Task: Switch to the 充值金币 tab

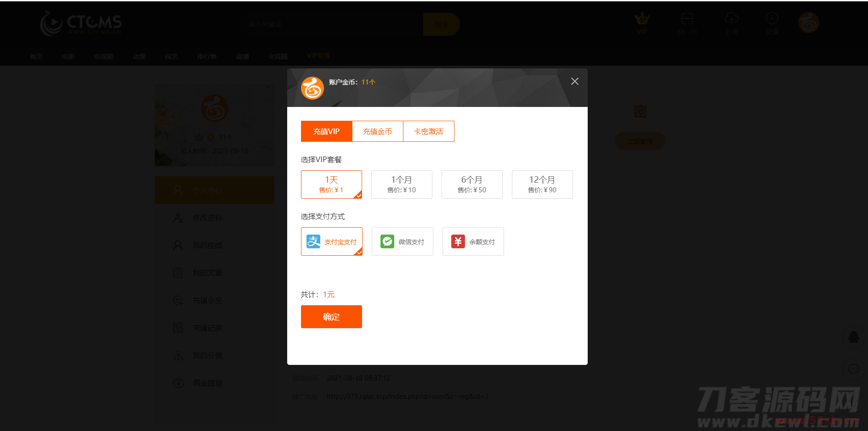Action: tap(377, 132)
